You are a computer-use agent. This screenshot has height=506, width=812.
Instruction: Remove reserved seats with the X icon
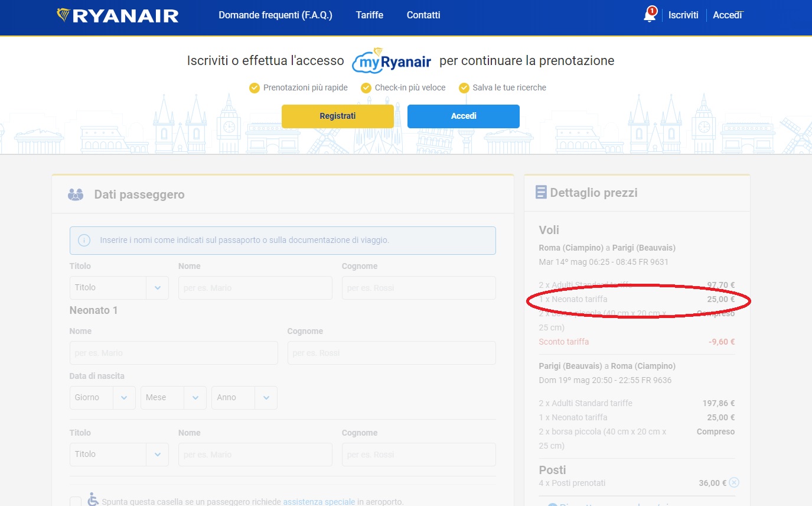733,482
